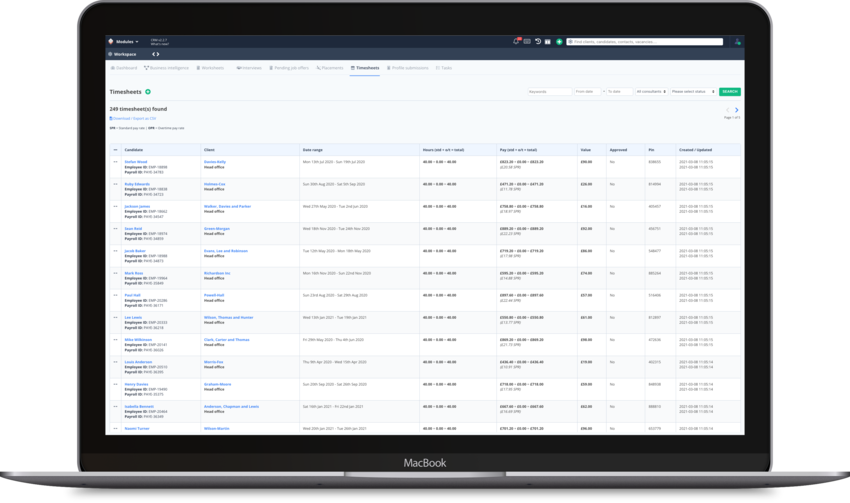
Task: Open client Walker, Davies and Parker link
Action: click(227, 206)
